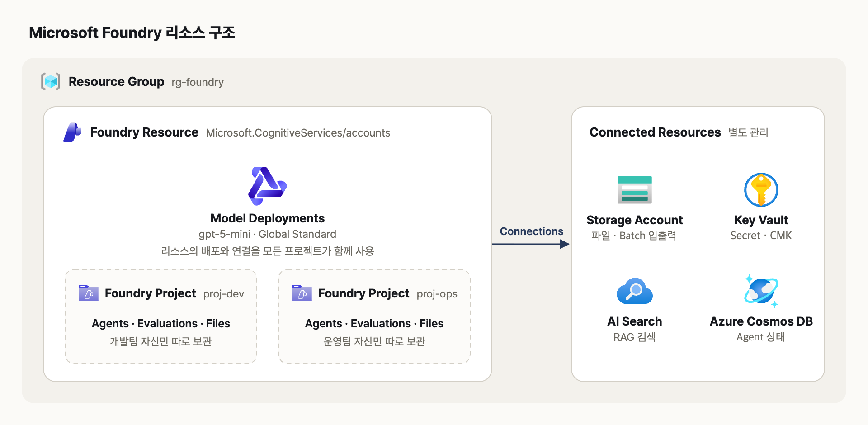Click the proj-ops project folder icon
Viewport: 868px width, 425px height.
(x=302, y=293)
